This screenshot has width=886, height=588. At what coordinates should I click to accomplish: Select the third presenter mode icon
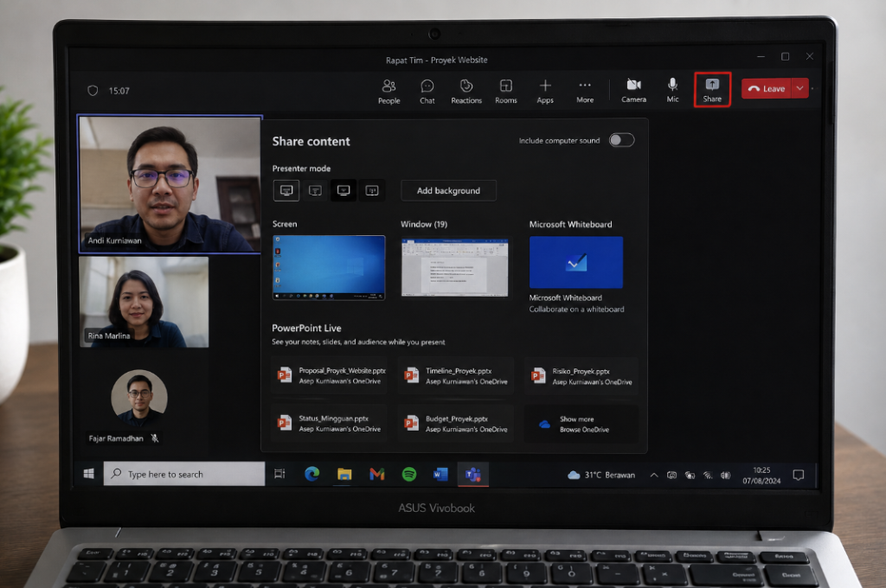click(343, 190)
